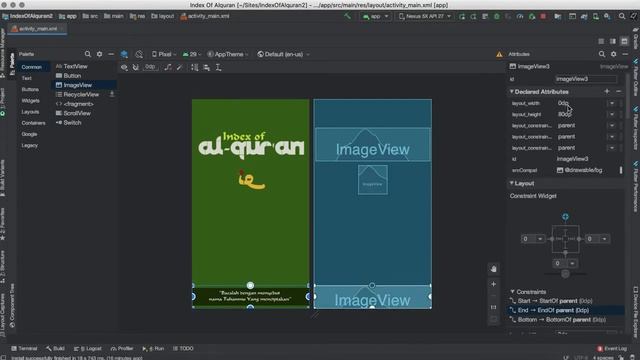Adjust the horizontal bias slider handle

point(565,274)
